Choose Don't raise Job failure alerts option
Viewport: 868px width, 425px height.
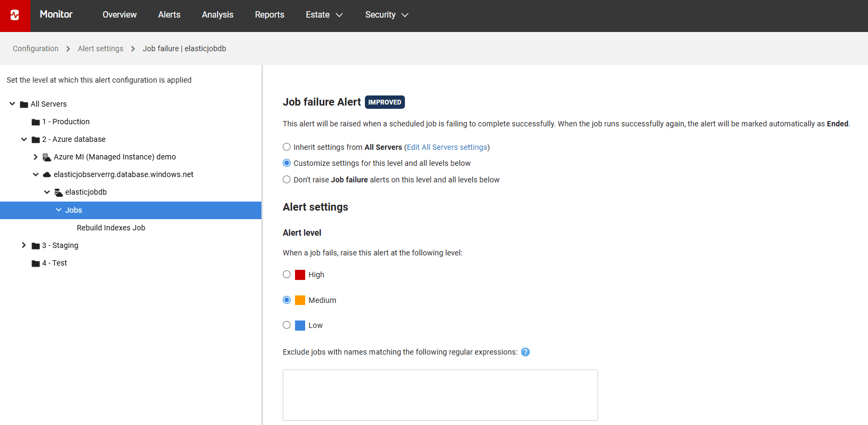(287, 180)
